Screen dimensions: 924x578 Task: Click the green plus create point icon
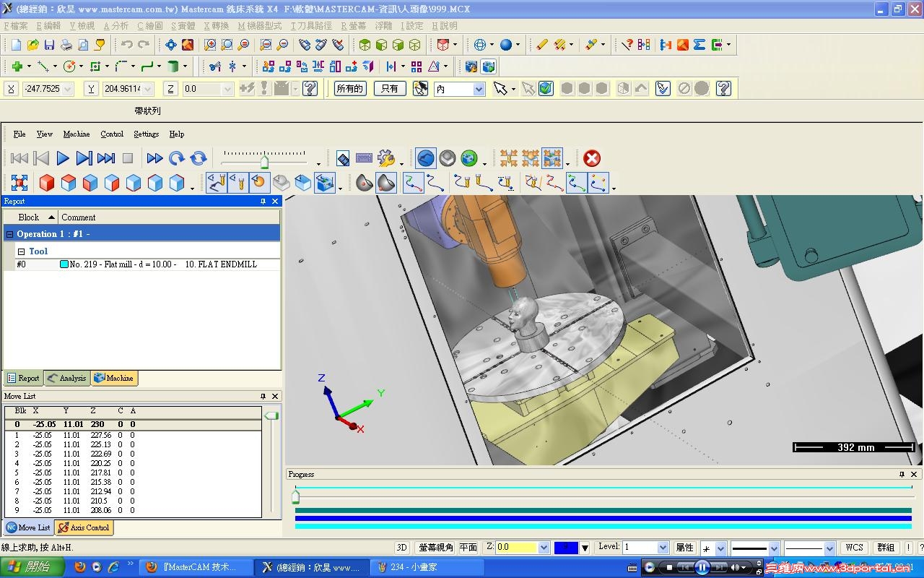pos(17,66)
